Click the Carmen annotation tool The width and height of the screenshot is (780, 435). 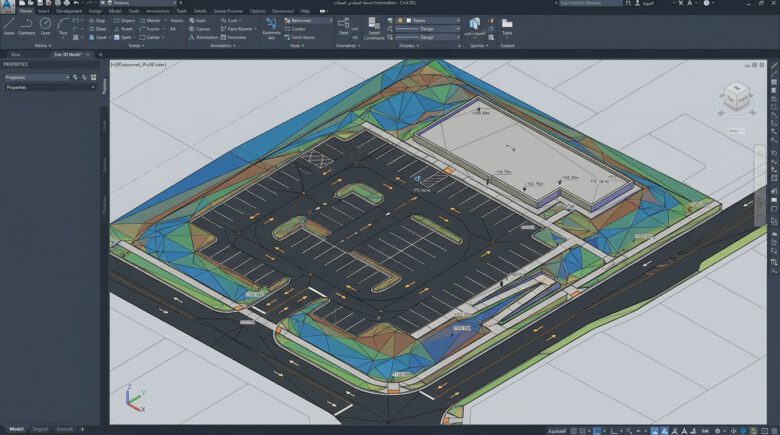click(x=199, y=29)
